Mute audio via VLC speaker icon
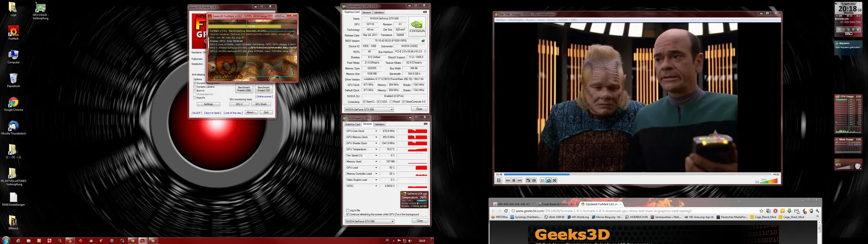868x244 pixels. 757,182
